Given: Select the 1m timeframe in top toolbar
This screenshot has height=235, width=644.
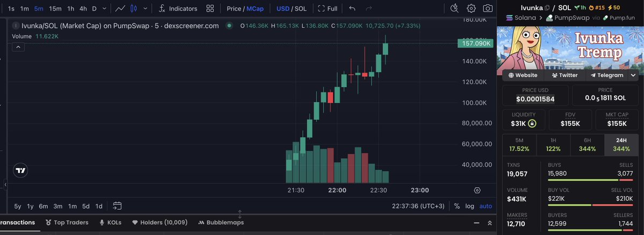Looking at the screenshot, I should pyautogui.click(x=25, y=8).
